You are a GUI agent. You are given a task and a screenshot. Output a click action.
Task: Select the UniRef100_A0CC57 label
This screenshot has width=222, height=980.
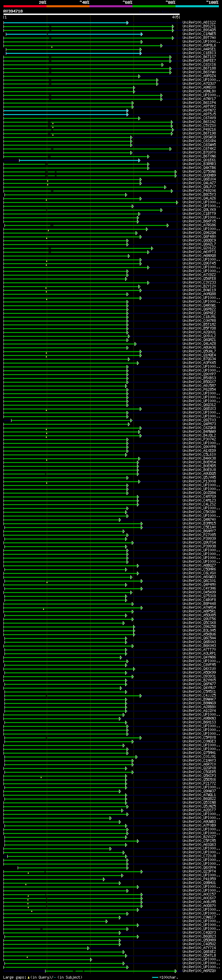[199, 894]
